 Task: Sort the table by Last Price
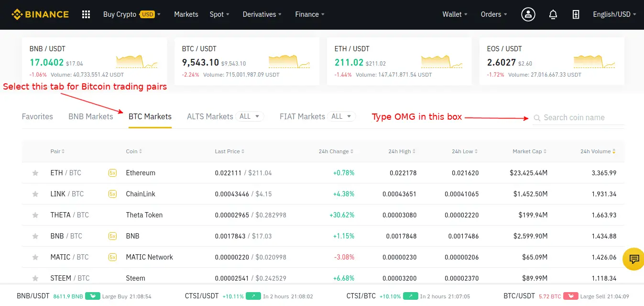click(230, 151)
